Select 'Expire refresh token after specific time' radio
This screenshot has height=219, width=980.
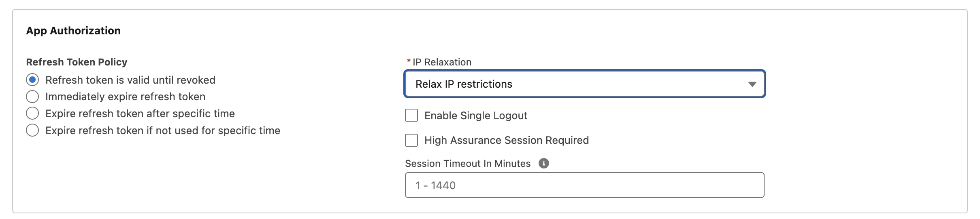[32, 114]
